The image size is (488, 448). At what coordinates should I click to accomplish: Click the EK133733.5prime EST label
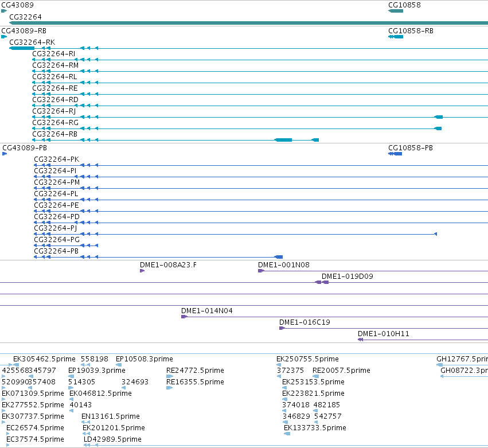coord(315,428)
